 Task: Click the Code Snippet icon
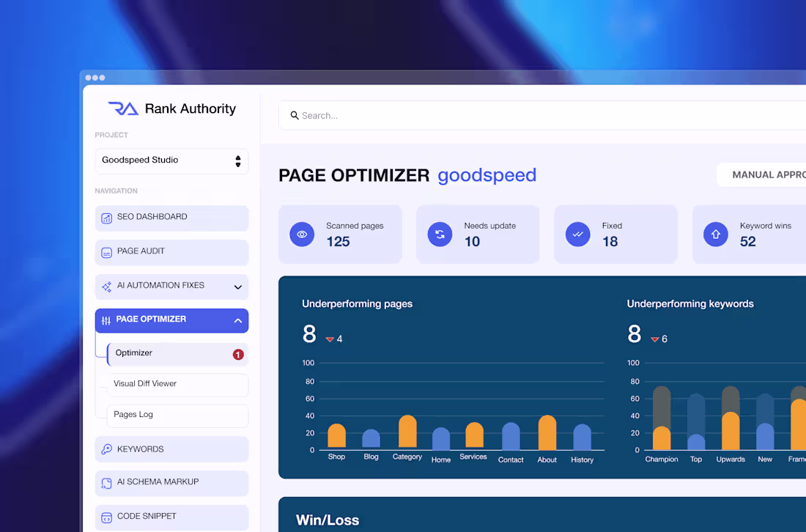tap(106, 517)
